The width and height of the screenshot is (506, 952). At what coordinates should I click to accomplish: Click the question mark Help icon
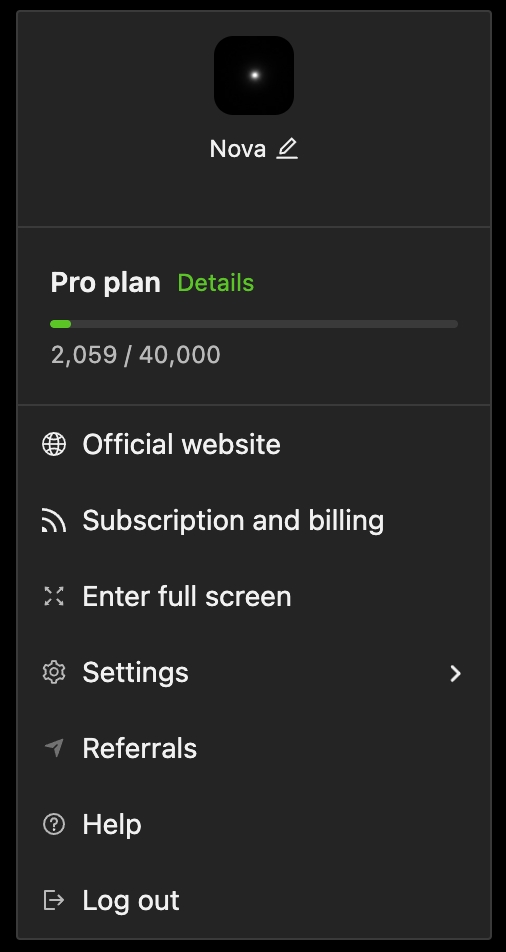click(x=54, y=824)
